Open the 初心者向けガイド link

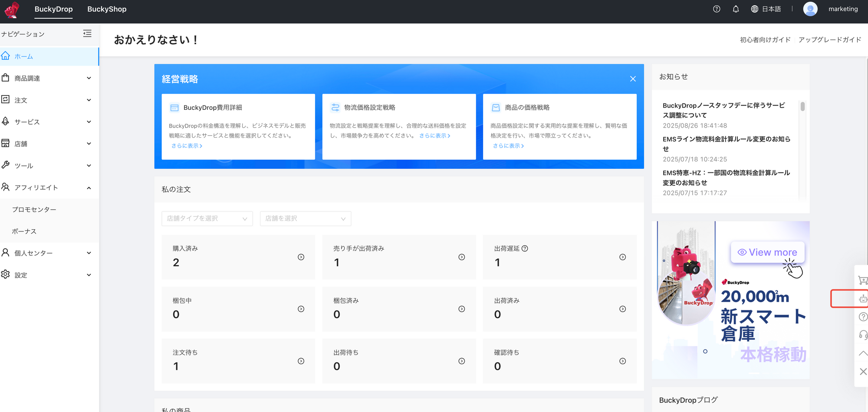pos(765,40)
